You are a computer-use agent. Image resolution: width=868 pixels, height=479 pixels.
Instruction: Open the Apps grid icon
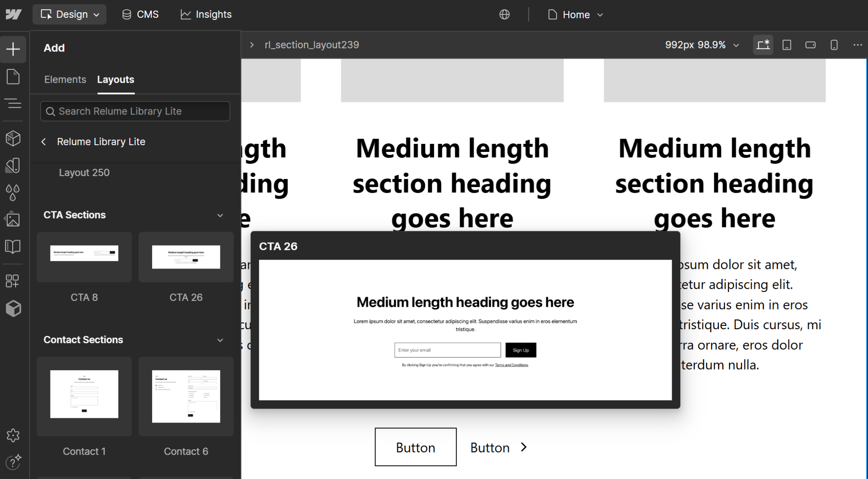tap(12, 281)
